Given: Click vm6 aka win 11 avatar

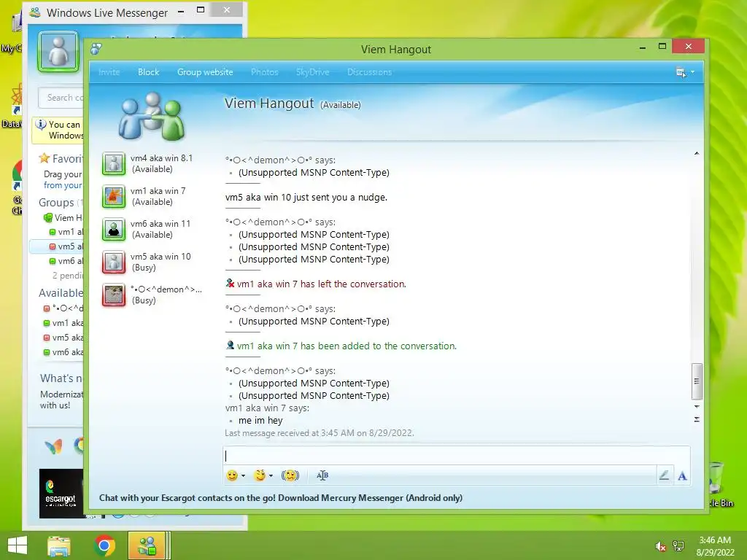Looking at the screenshot, I should 114,229.
